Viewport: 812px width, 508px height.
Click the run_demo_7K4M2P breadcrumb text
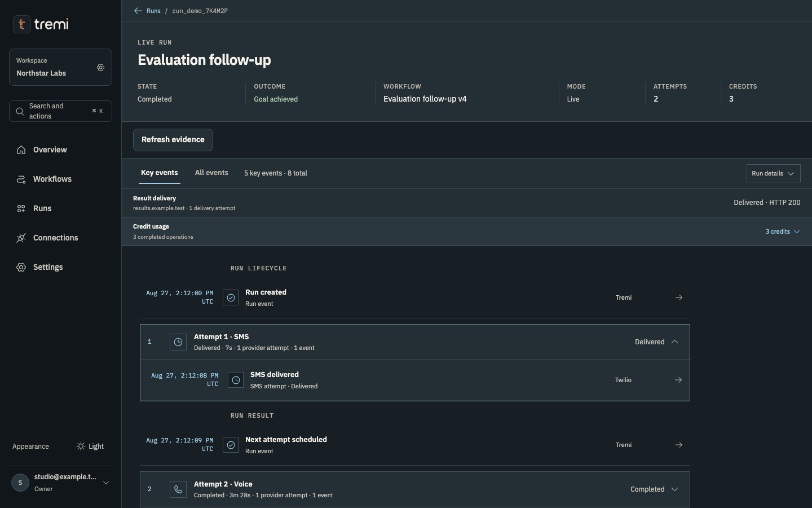200,11
